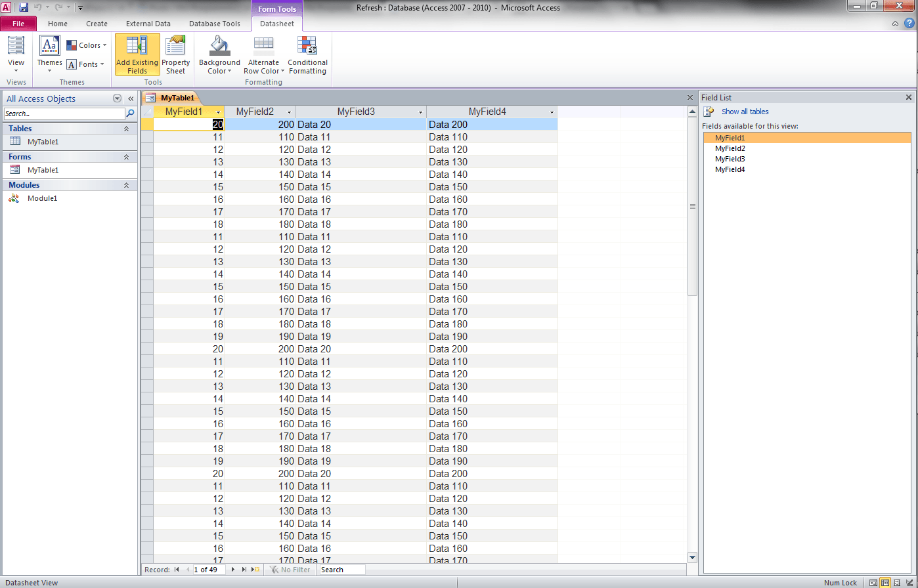Click the Data 200 cell in the first row
This screenshot has height=588, width=918.
(492, 124)
